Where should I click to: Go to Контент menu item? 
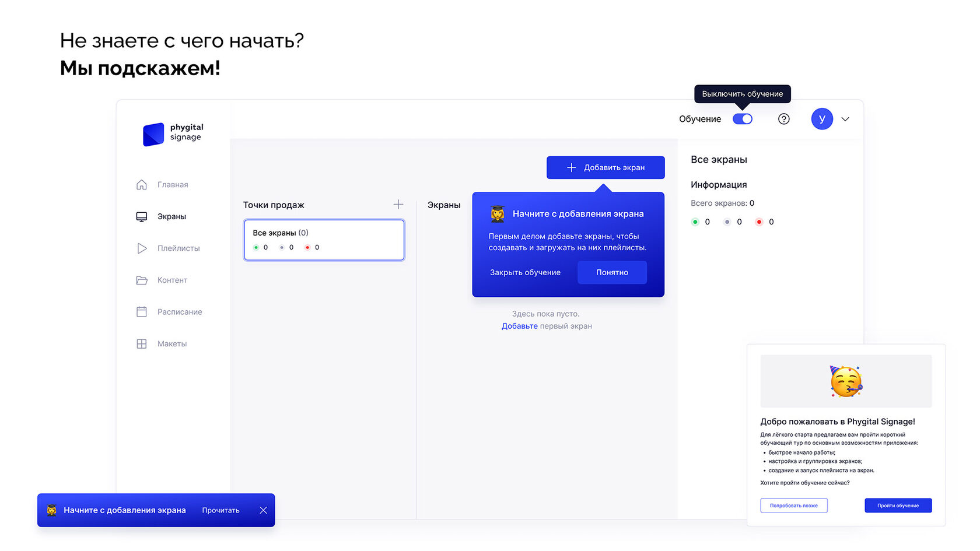point(172,280)
